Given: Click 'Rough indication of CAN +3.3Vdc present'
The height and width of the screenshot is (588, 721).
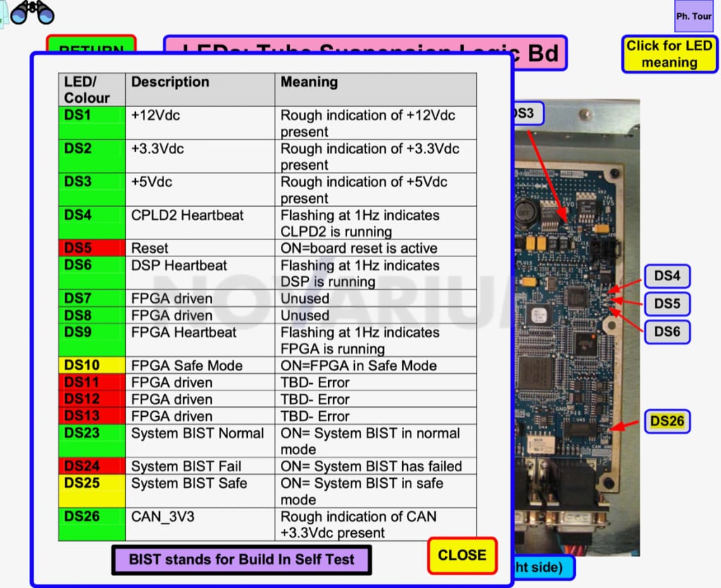Looking at the screenshot, I should pos(376,525).
